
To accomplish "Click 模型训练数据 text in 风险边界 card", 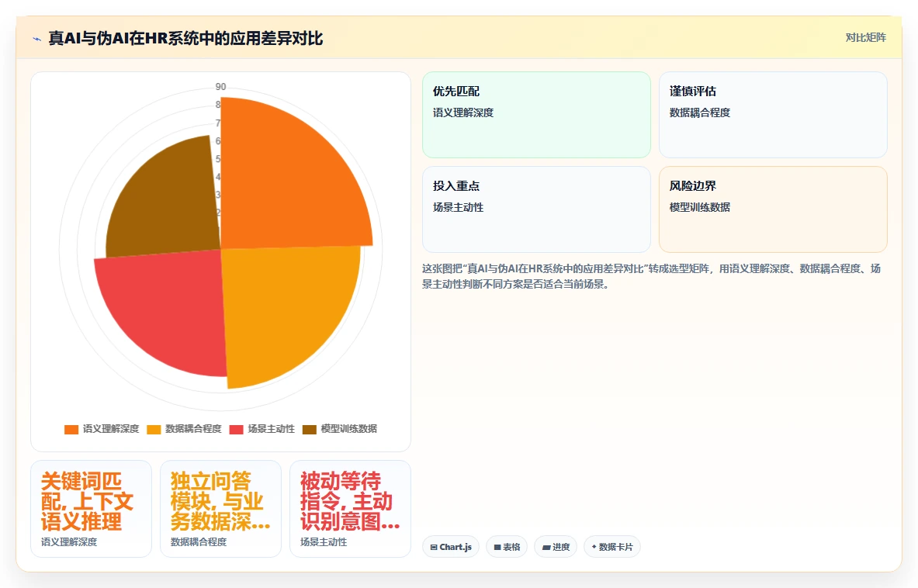I will 700,207.
